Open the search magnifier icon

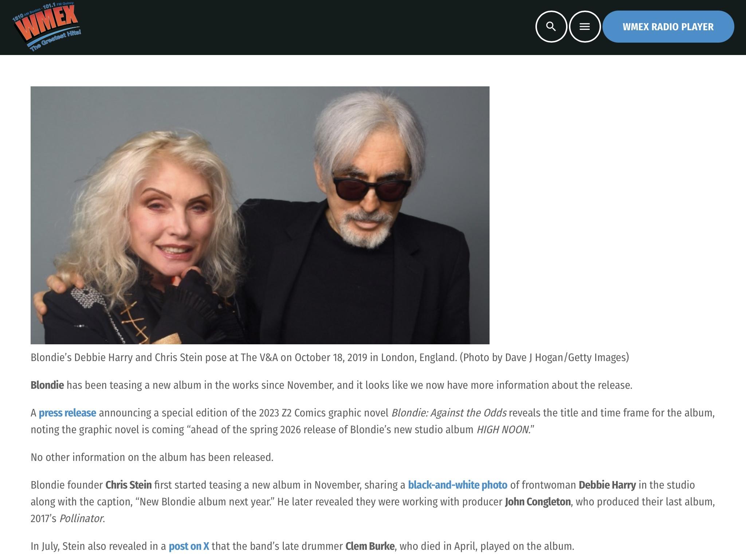(551, 27)
